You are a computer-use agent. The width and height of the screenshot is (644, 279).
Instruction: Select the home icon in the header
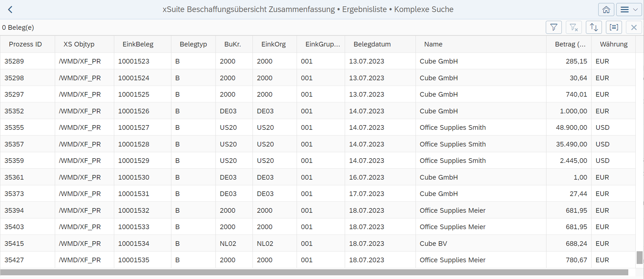pyautogui.click(x=606, y=9)
